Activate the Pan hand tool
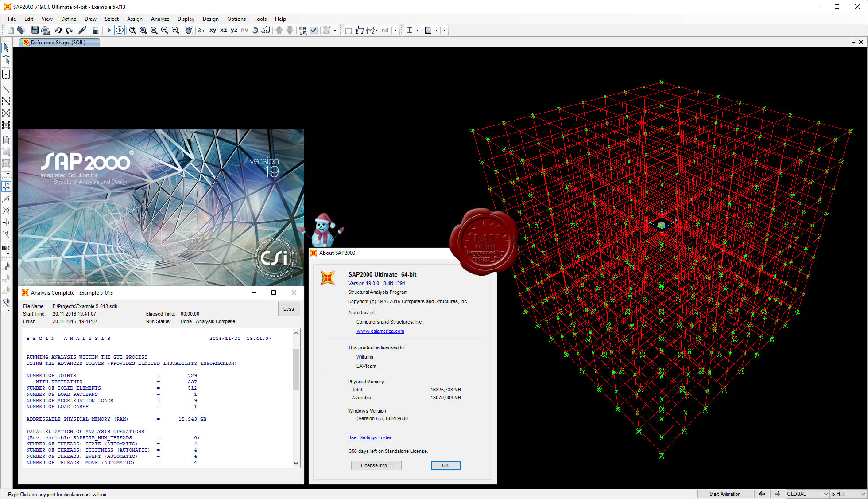 tap(188, 30)
